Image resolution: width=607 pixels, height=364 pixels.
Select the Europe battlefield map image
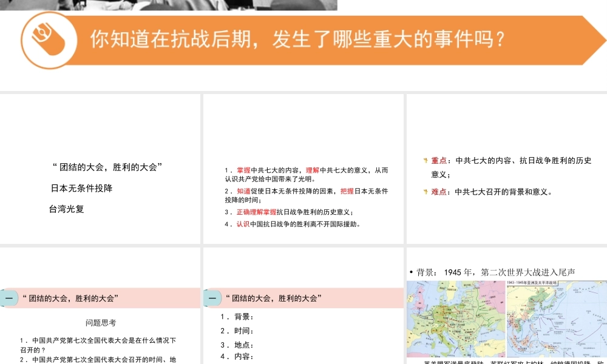[x=455, y=318]
